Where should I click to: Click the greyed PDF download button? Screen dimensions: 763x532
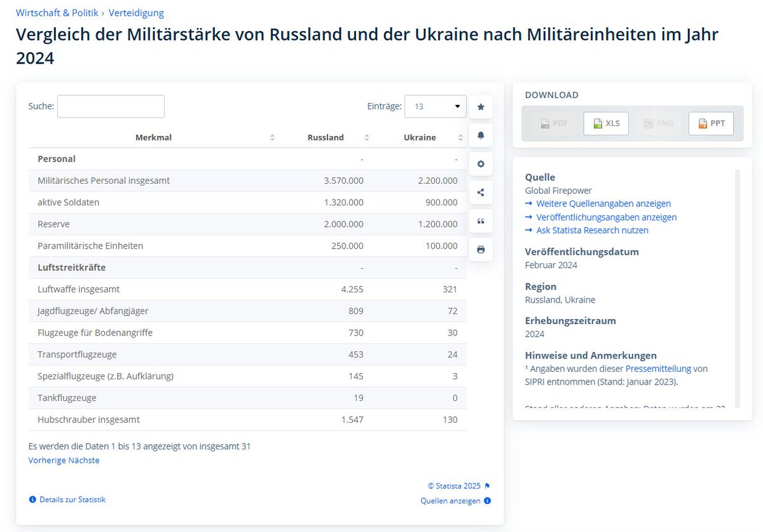(554, 123)
